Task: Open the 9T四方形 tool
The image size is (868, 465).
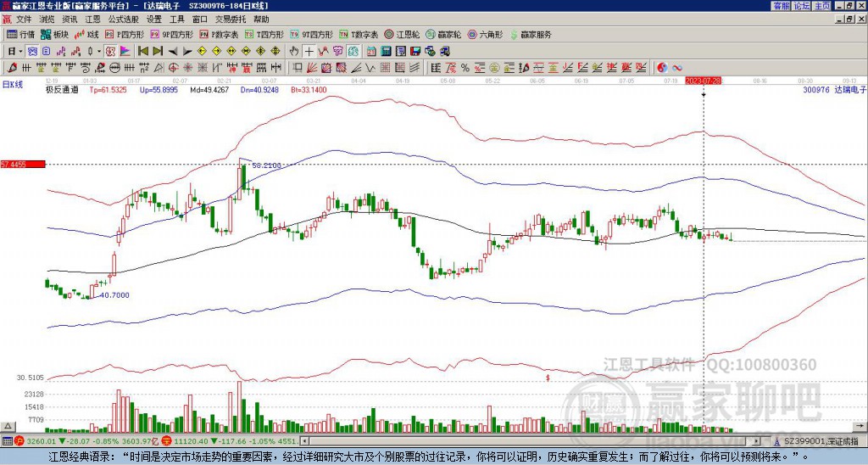Action: point(311,34)
